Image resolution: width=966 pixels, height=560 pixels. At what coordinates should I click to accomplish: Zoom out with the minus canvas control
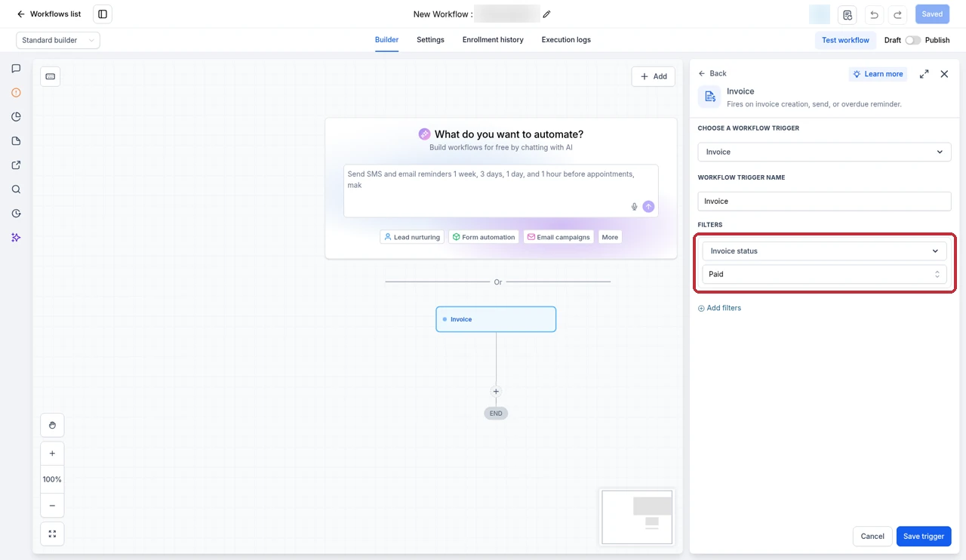52,506
